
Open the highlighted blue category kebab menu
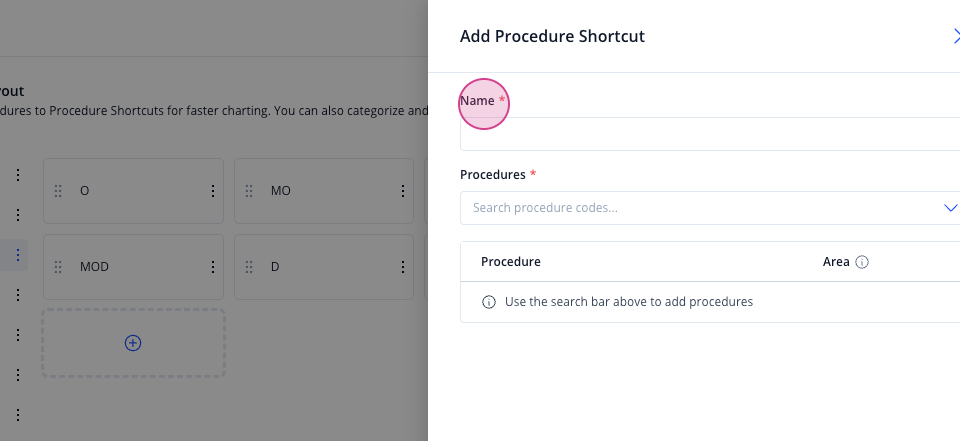[x=18, y=255]
